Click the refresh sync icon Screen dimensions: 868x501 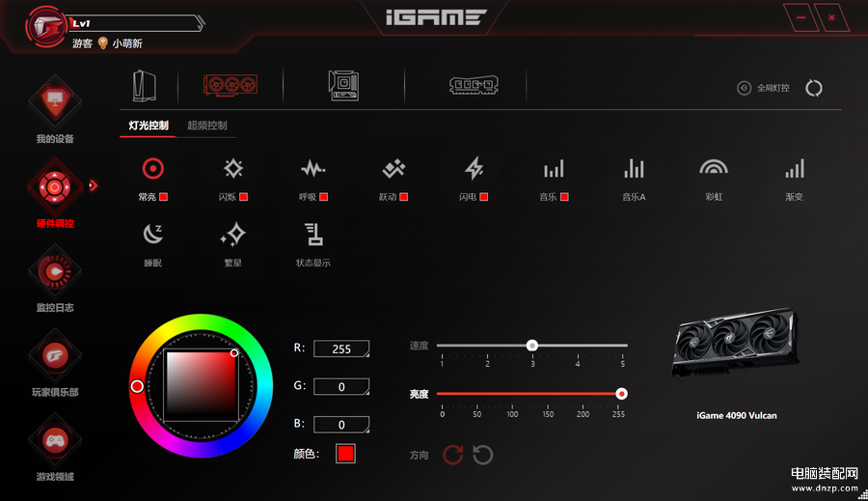point(814,88)
